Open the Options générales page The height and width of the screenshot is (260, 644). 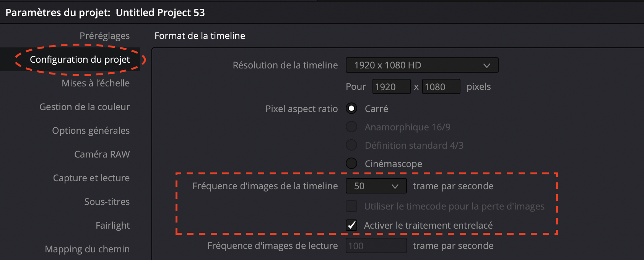[91, 130]
